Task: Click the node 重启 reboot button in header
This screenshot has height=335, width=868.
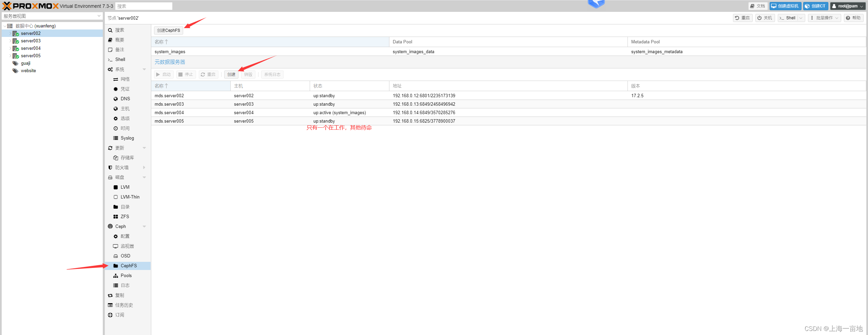Action: point(742,18)
